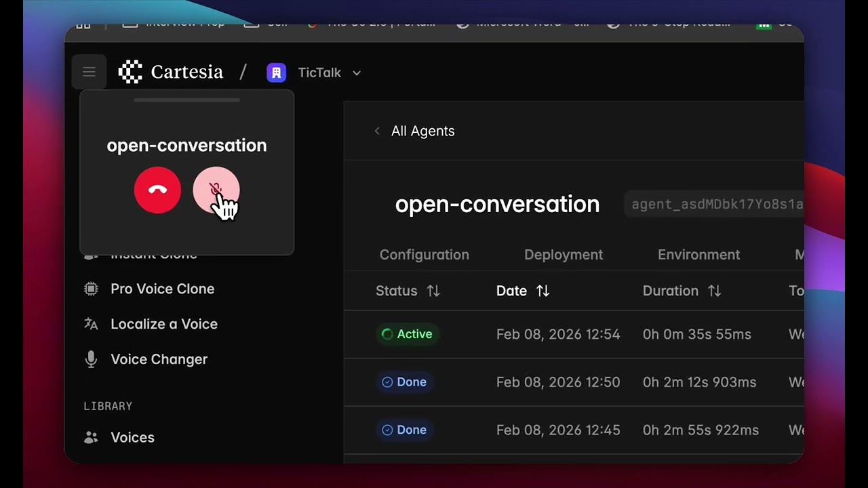The height and width of the screenshot is (488, 868).
Task: Click the back chevron beside All Agents
Action: pyautogui.click(x=377, y=131)
